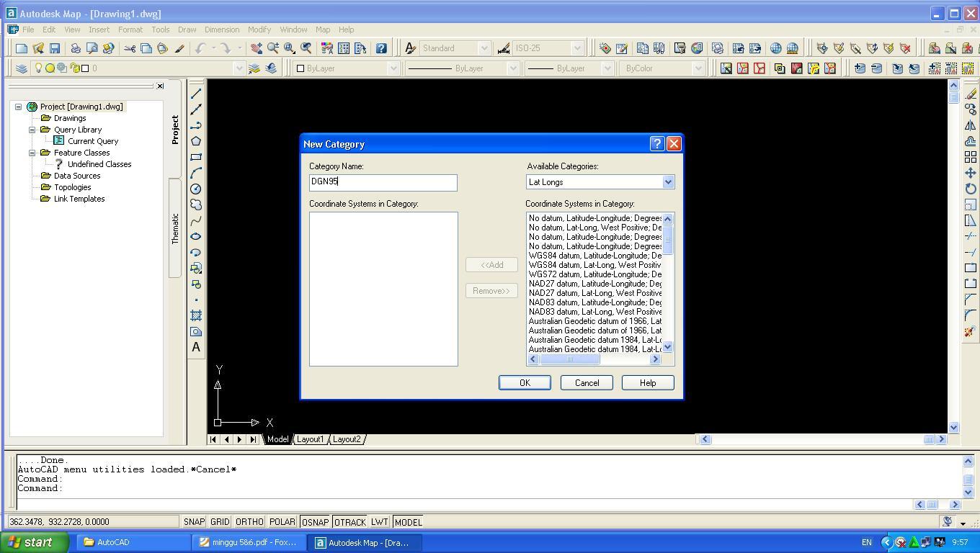Click the layer color swatch in layer dropdown
Viewport: 980px width, 553px height.
[x=84, y=68]
